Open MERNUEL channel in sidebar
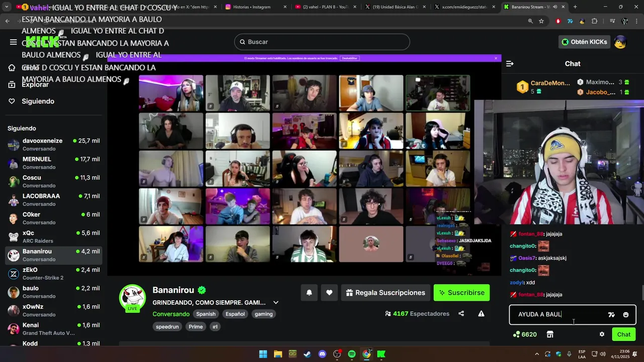The height and width of the screenshot is (362, 644). coord(54,163)
